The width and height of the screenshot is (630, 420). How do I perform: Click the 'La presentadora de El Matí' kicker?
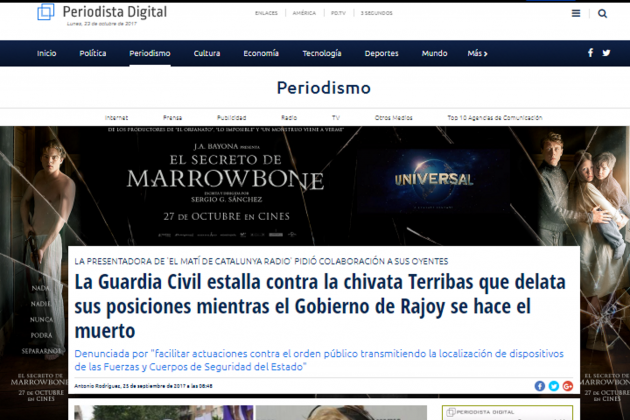tap(261, 261)
